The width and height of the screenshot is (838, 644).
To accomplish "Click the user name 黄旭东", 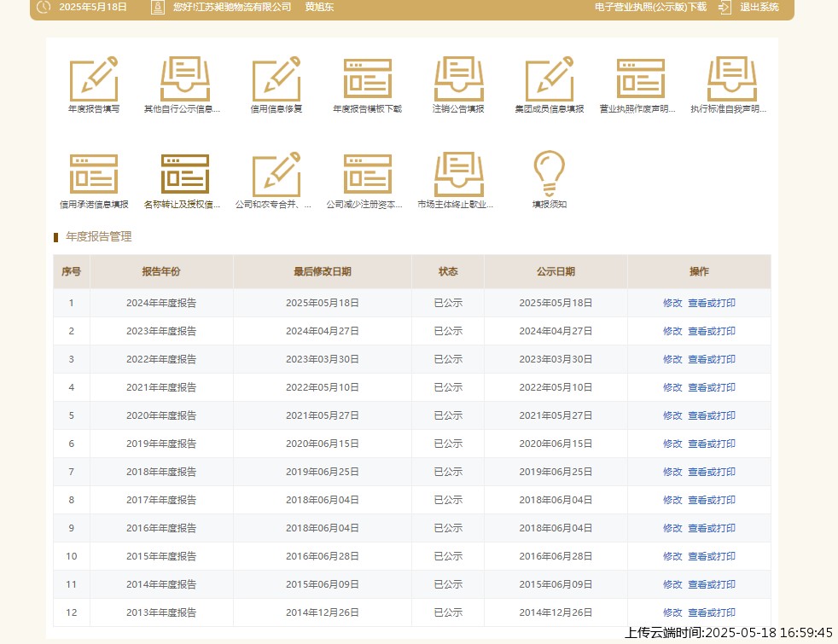I will click(319, 7).
